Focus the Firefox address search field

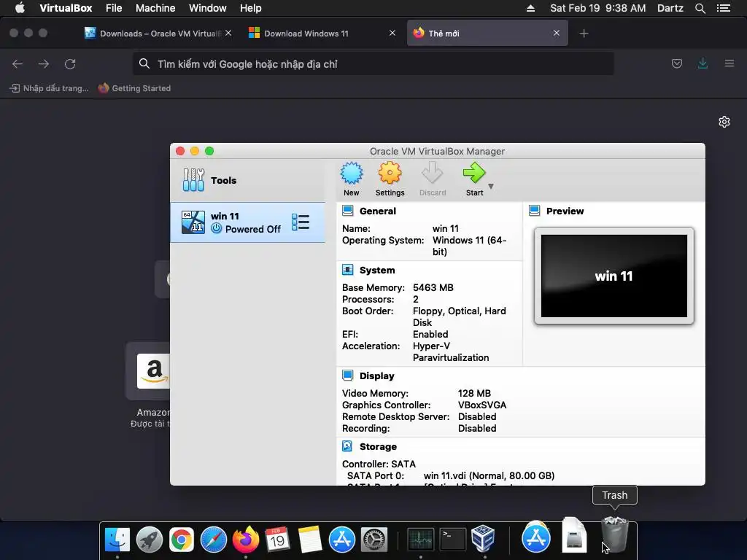tap(373, 64)
